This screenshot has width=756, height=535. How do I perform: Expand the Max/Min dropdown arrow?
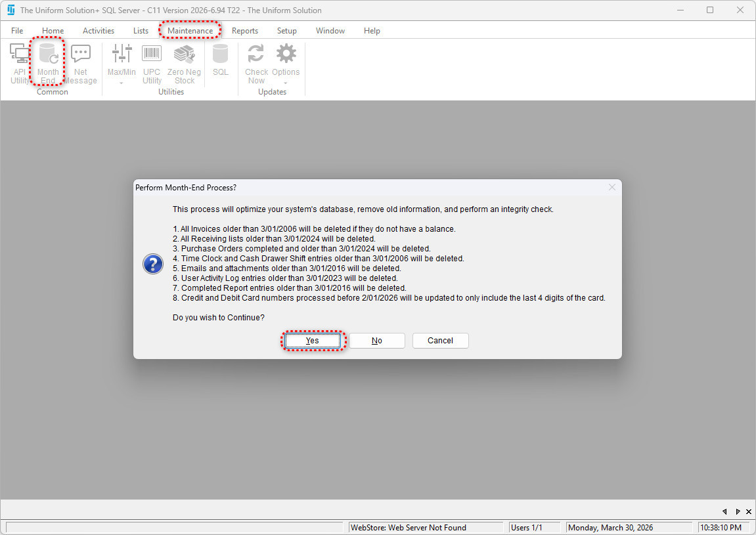point(122,83)
